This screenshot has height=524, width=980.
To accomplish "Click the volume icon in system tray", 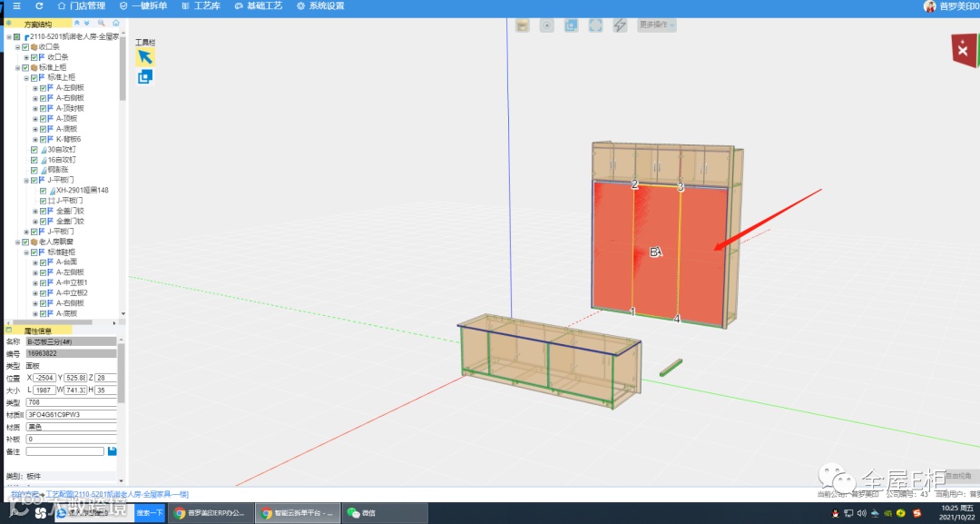I will 863,513.
